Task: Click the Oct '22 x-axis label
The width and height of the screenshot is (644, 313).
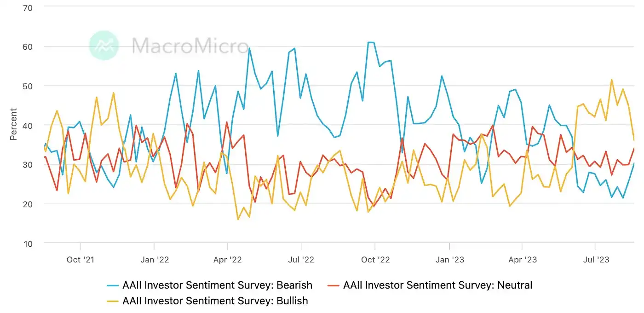Action: [375, 260]
